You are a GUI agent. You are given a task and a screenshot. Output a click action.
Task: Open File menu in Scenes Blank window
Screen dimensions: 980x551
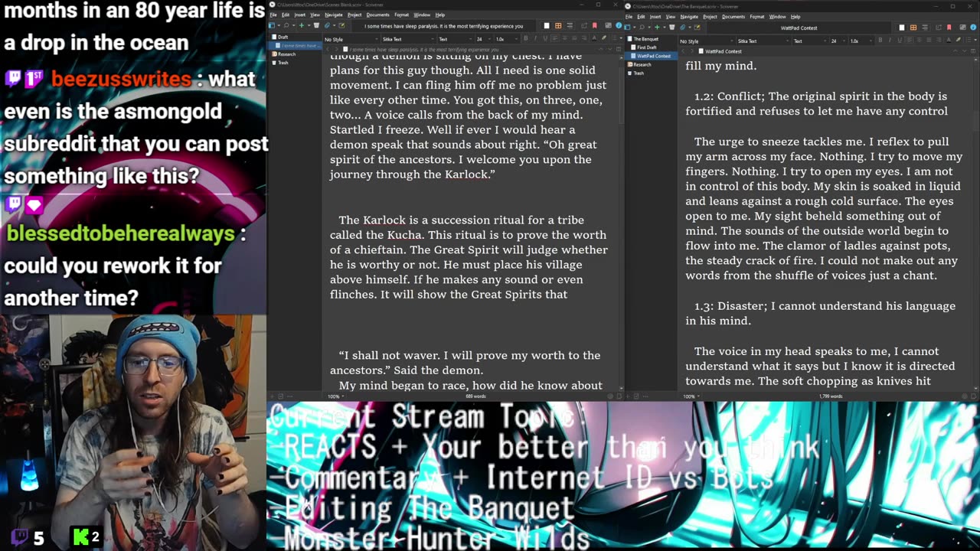click(x=273, y=15)
